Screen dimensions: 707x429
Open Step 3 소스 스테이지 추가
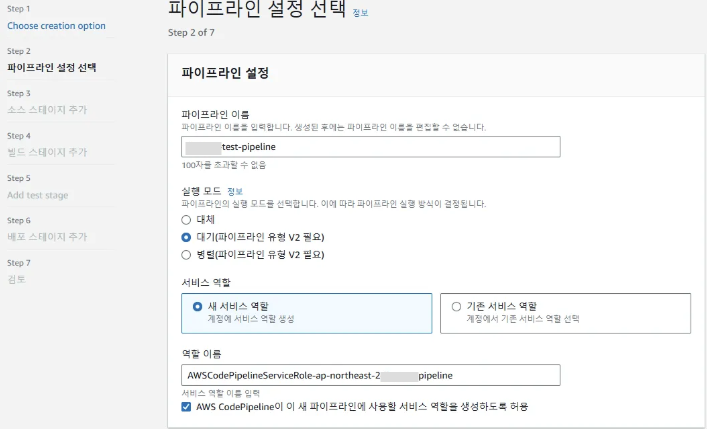47,110
